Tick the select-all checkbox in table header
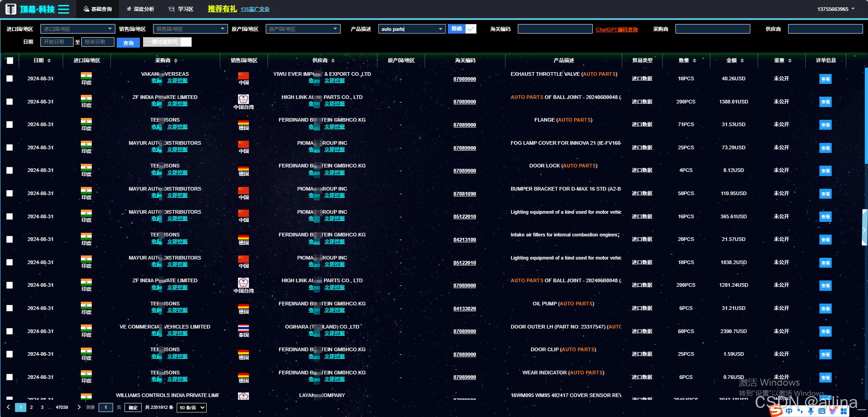Viewport: 868px width, 417px height. click(x=10, y=60)
